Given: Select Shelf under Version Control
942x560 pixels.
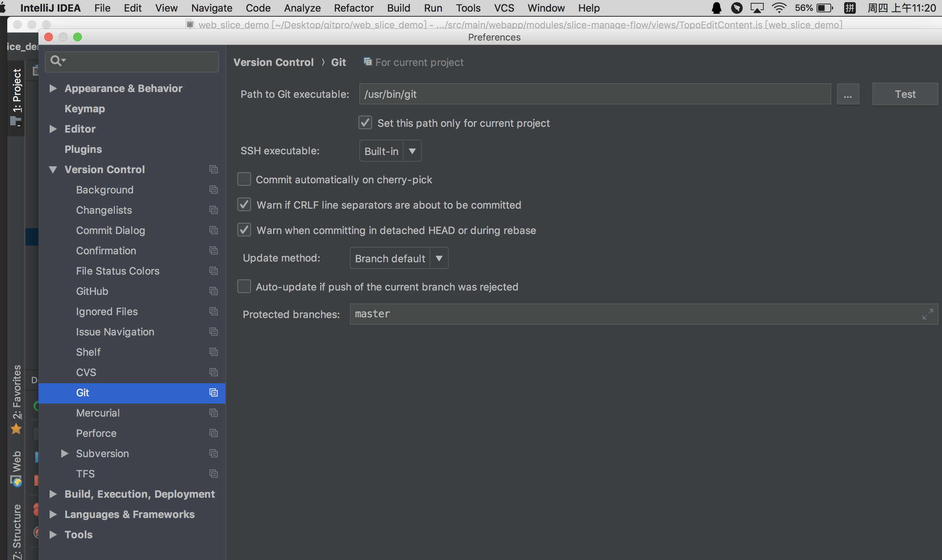Looking at the screenshot, I should [x=88, y=352].
